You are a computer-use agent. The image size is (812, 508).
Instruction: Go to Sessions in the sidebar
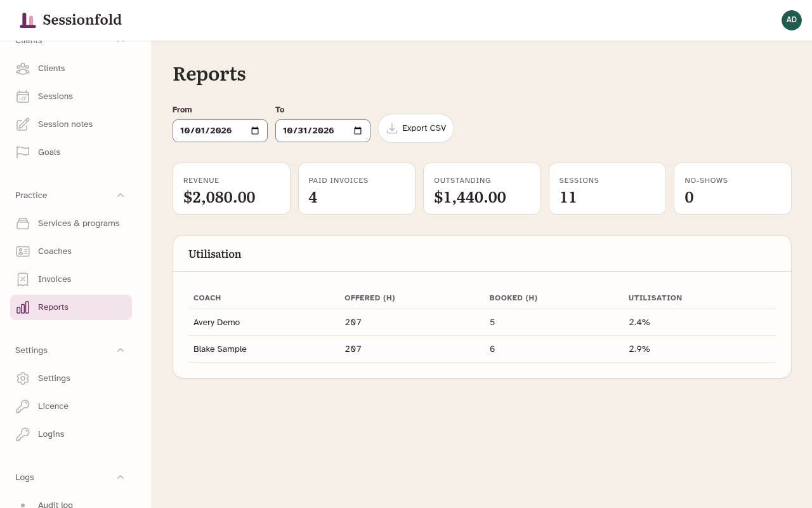[71, 97]
